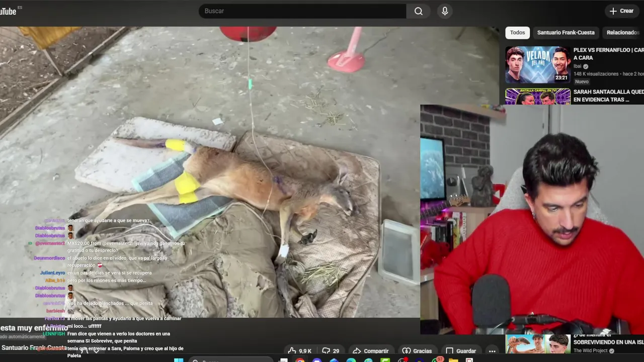644x362 pixels.
Task: Click the Gracias super thanks button
Action: pos(417,351)
